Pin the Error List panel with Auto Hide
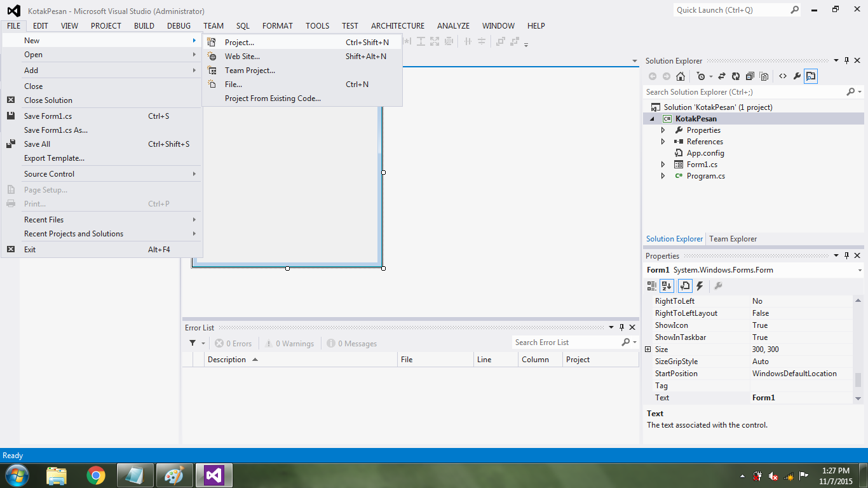 coord(621,327)
